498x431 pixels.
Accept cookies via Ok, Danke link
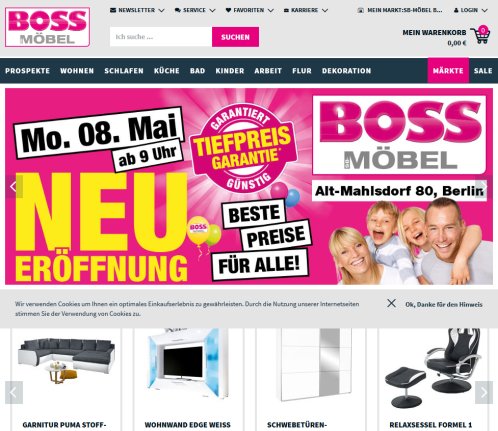click(444, 304)
